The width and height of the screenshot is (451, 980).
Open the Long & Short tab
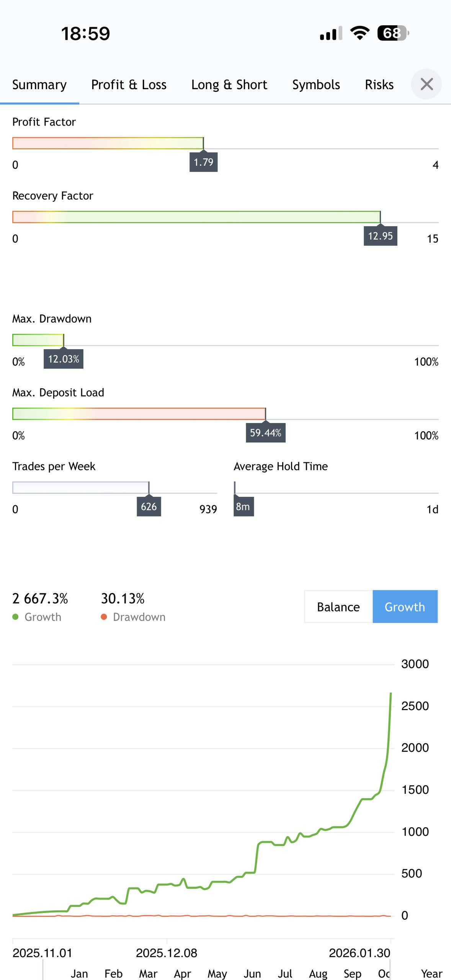tap(229, 85)
